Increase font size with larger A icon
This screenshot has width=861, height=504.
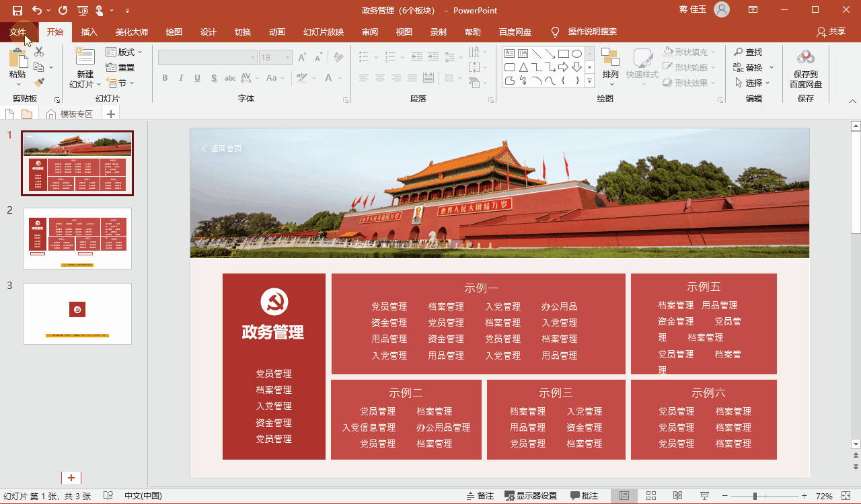tap(302, 58)
